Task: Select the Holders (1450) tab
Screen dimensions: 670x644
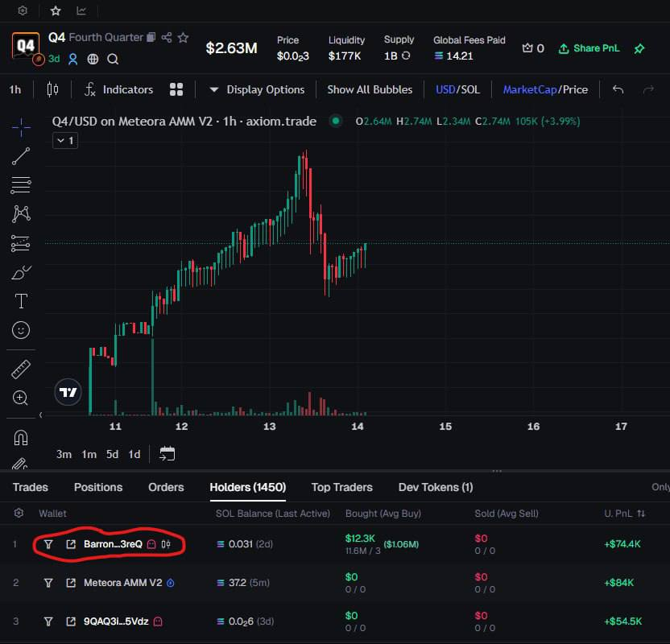Action: tap(248, 487)
